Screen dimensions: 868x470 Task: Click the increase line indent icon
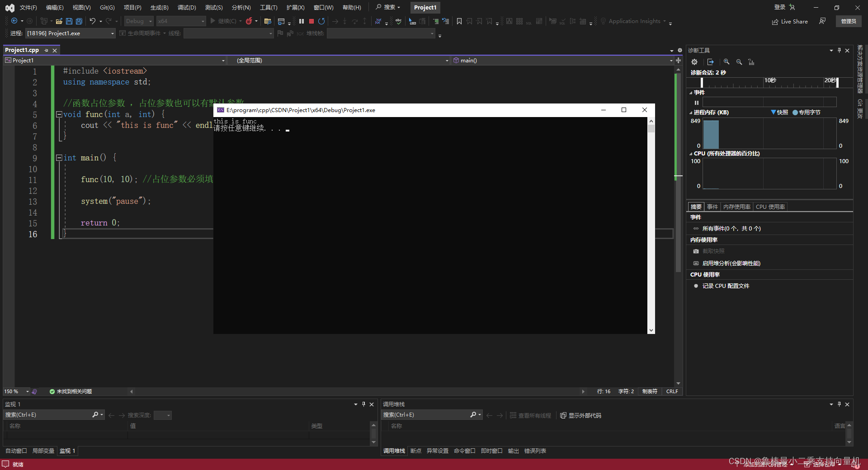click(436, 21)
